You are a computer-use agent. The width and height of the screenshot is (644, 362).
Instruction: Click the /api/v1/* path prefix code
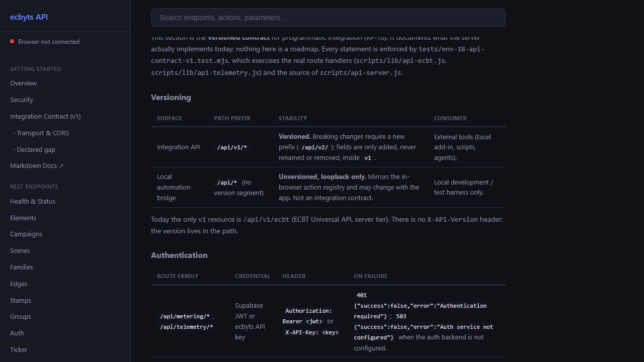pos(232,147)
